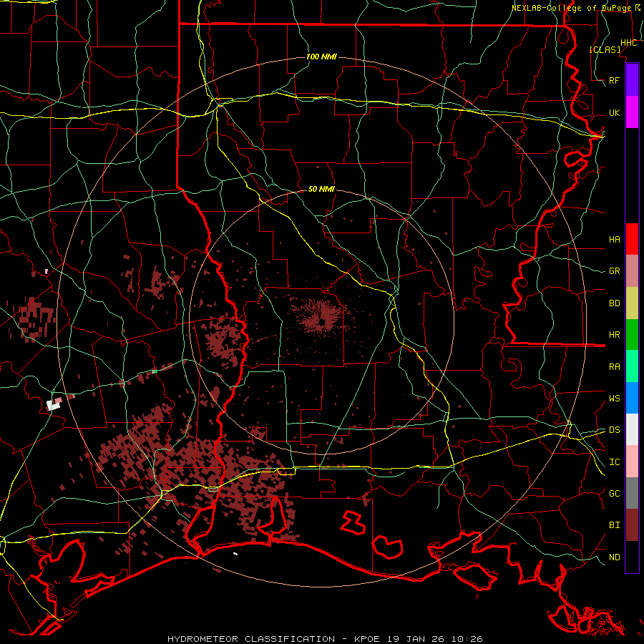This screenshot has height=644, width=644.
Task: Click the HA legend label
Action: tap(615, 239)
